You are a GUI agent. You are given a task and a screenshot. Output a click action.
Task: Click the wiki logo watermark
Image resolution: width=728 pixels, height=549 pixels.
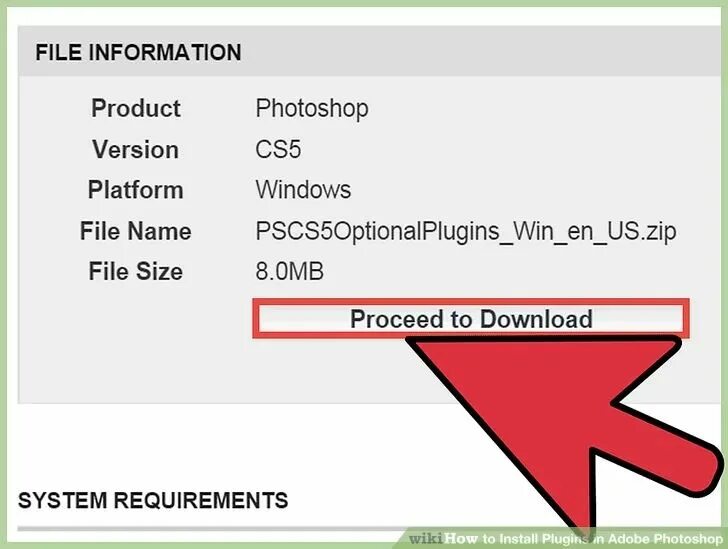426,539
